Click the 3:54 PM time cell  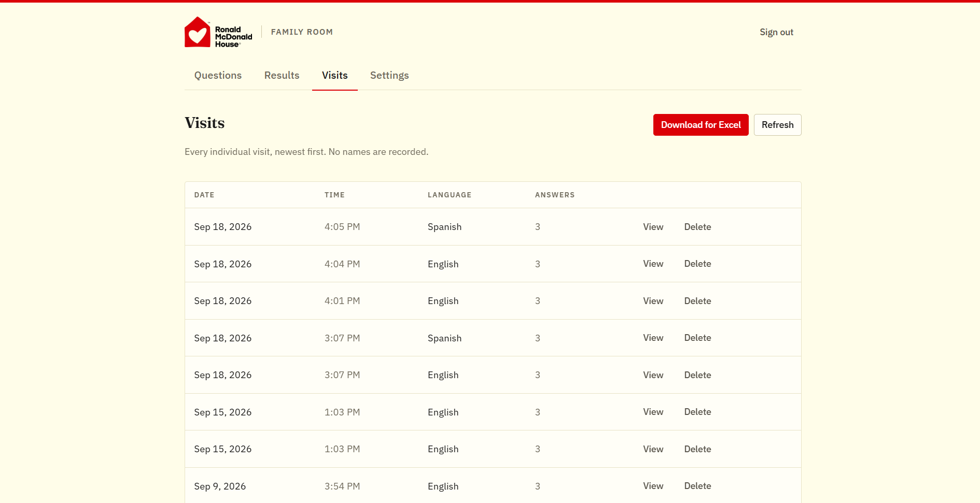(x=342, y=486)
